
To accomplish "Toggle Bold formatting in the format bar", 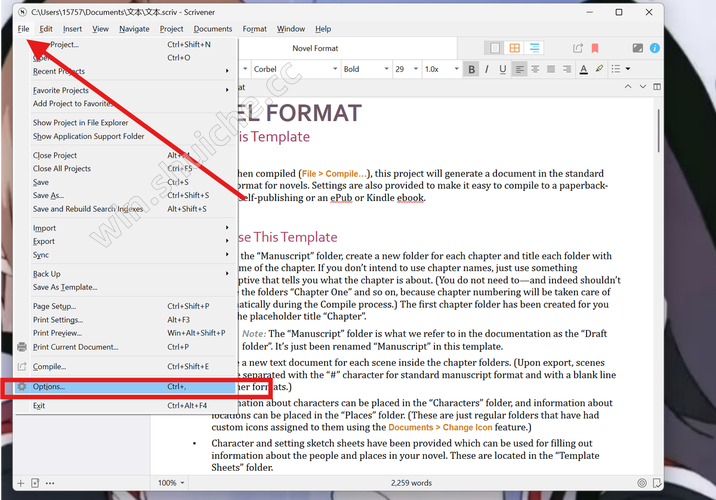I will coord(471,69).
